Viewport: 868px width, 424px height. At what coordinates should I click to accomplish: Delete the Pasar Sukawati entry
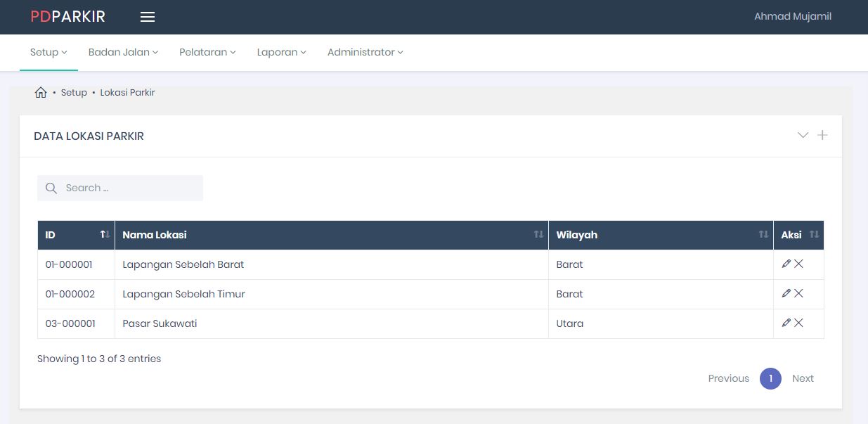point(799,323)
